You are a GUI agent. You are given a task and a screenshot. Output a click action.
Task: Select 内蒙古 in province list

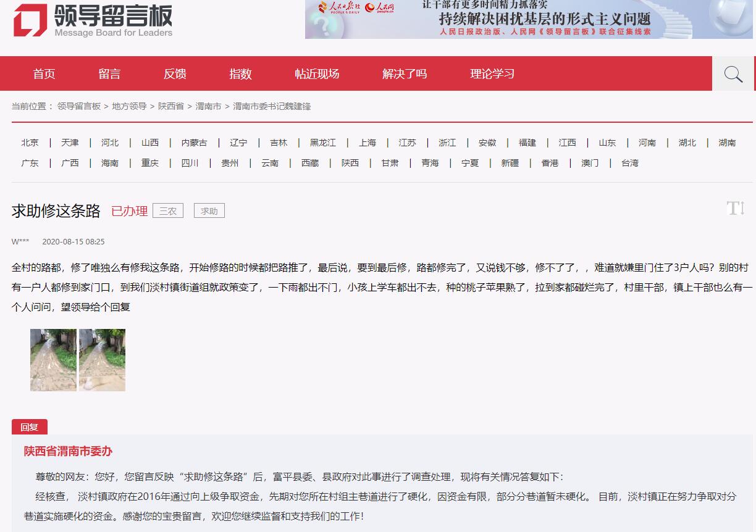[x=195, y=143]
